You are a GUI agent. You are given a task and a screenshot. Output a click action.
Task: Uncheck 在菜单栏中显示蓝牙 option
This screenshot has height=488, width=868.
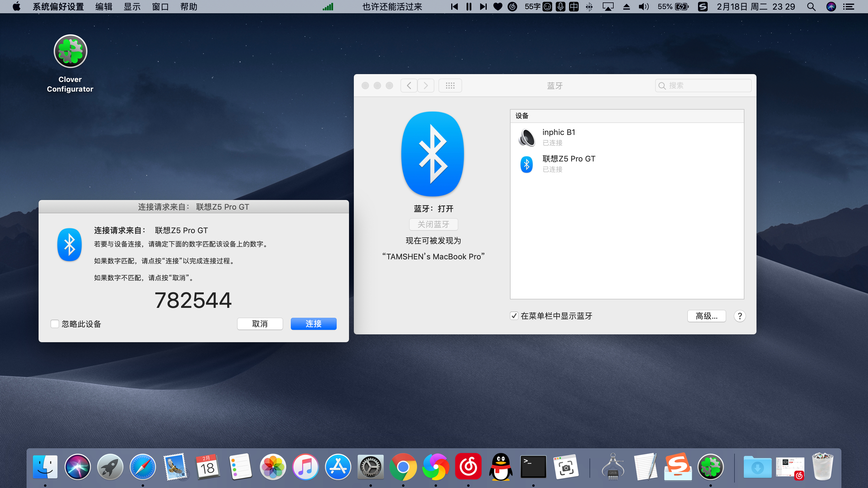(514, 316)
